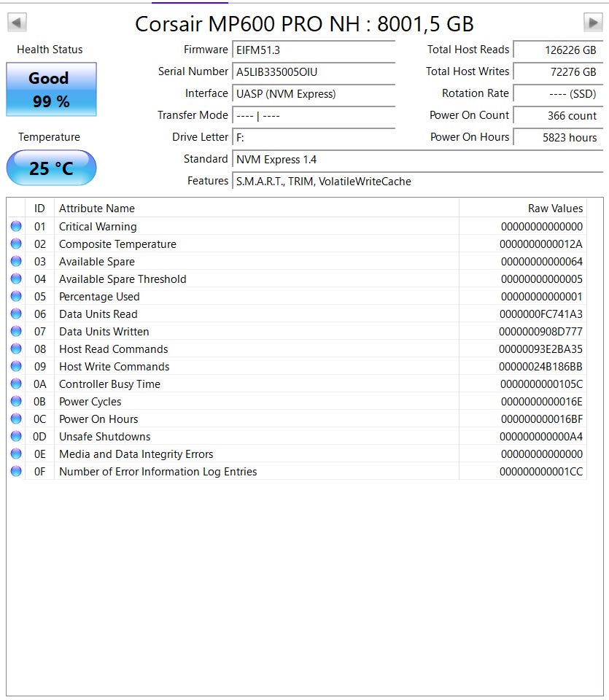This screenshot has width=609, height=700.
Task: Click raw value 0000000000012A
Action: (541, 244)
